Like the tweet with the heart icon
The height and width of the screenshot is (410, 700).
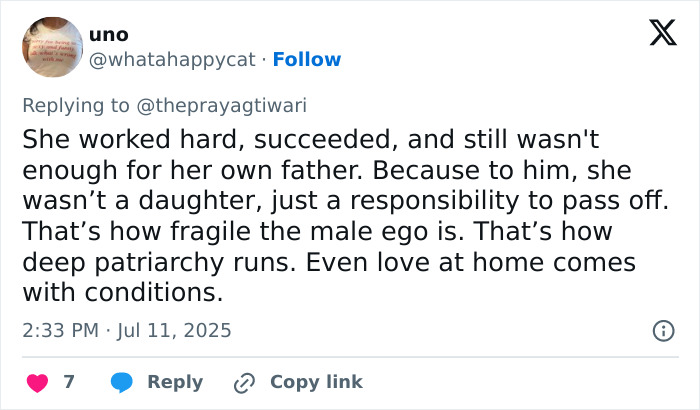click(x=37, y=382)
